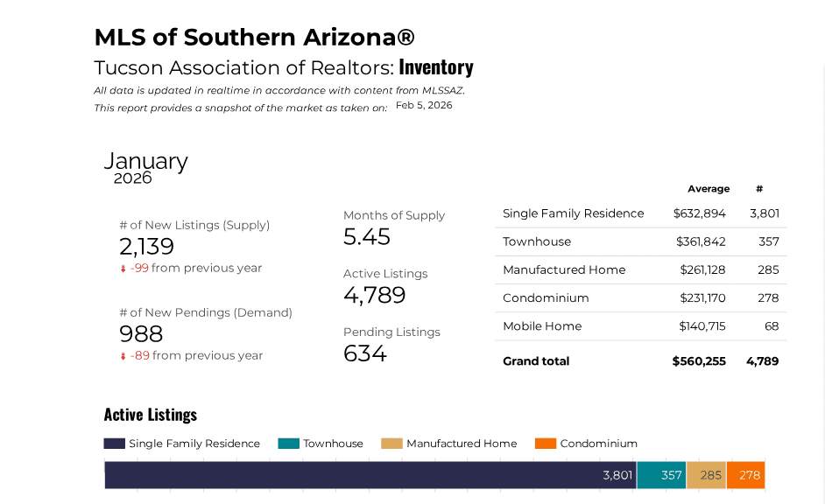
Task: Click the red down arrow beside -99
Action: pos(123,269)
